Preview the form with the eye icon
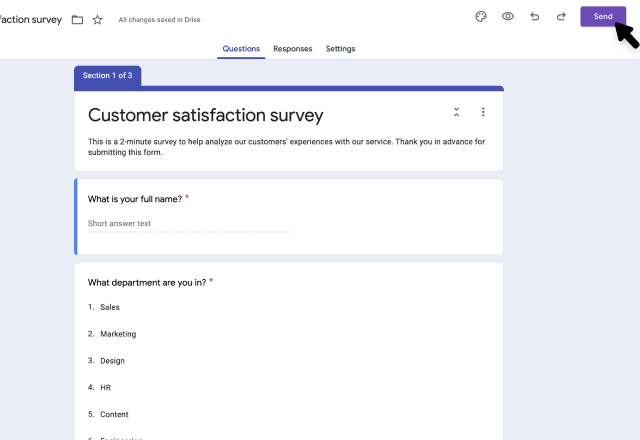The width and height of the screenshot is (640, 440). tap(507, 16)
